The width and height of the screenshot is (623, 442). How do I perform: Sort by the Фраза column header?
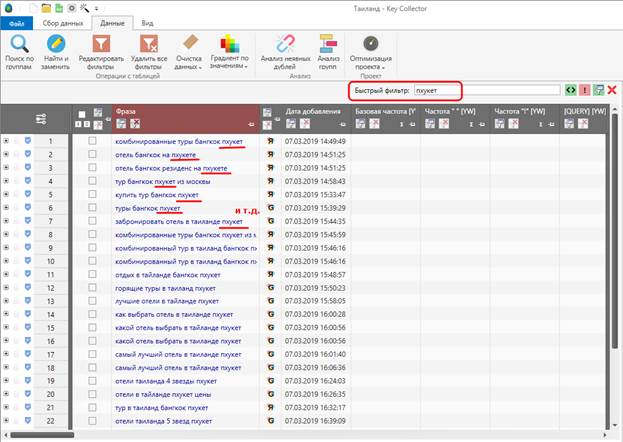click(x=126, y=111)
